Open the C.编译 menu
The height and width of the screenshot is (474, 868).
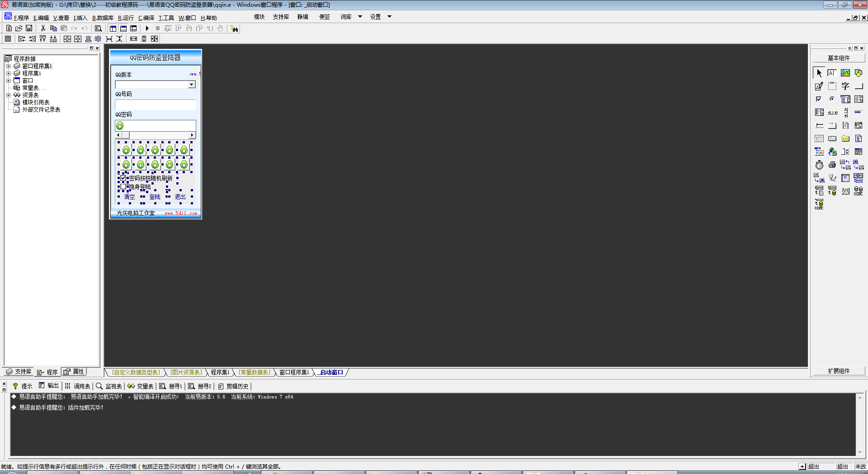(146, 18)
